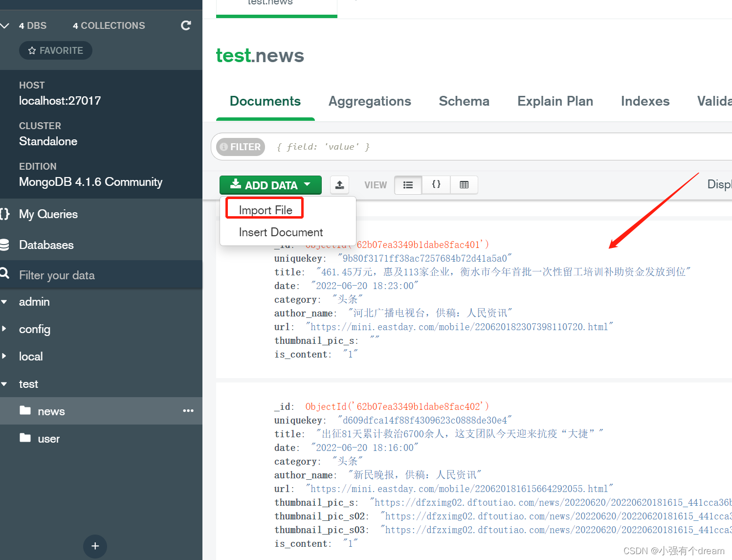Click author_name value 新民晚报
This screenshot has width=732, height=560.
(415, 475)
